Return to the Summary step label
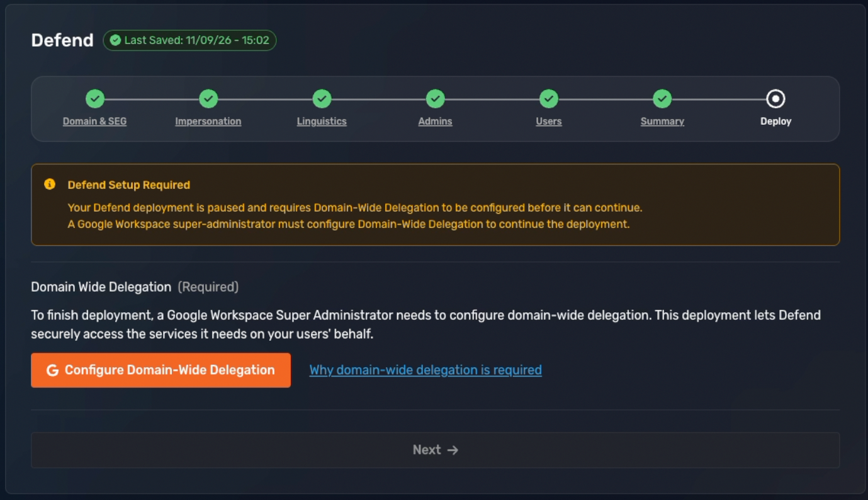This screenshot has width=868, height=500. tap(662, 122)
